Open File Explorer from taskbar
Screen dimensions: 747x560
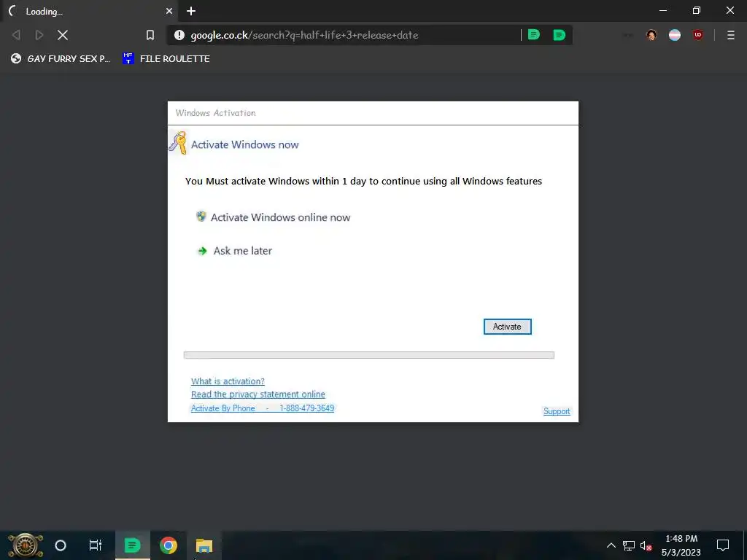pos(204,545)
